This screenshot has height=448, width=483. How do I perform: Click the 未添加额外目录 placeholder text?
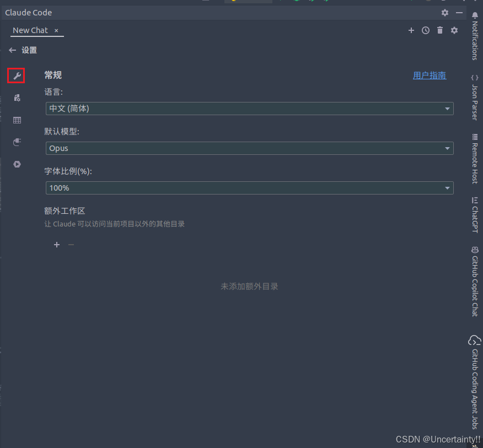pos(249,287)
